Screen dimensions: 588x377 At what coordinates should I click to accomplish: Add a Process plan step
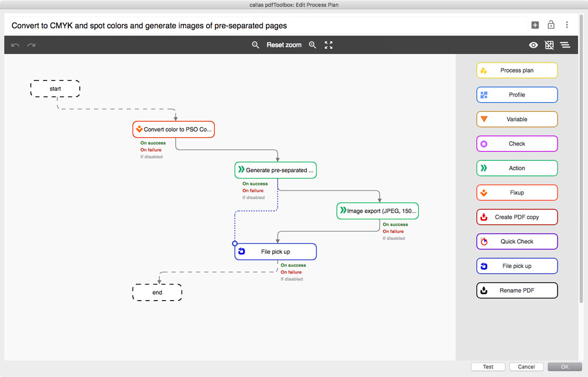pos(517,71)
